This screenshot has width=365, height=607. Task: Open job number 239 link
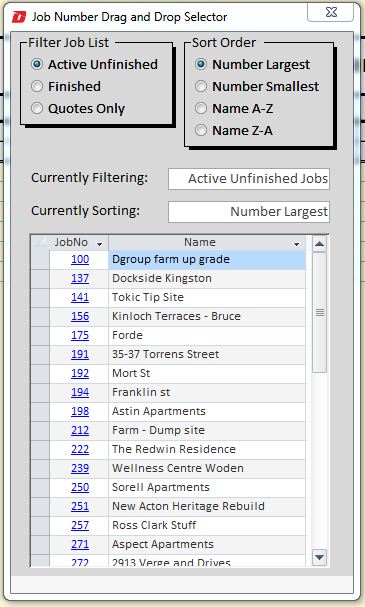tap(80, 468)
